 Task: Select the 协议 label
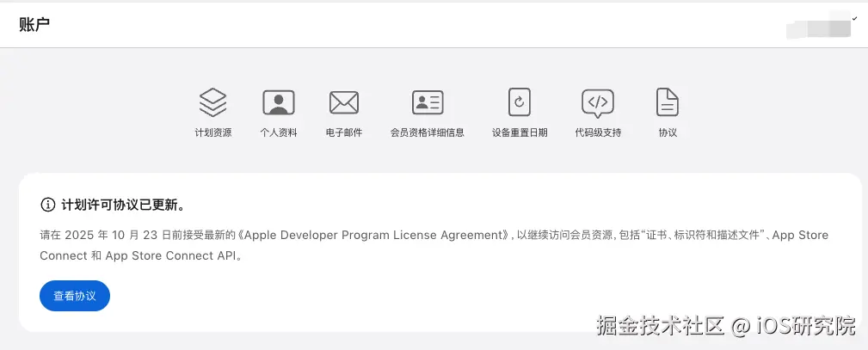(x=668, y=133)
